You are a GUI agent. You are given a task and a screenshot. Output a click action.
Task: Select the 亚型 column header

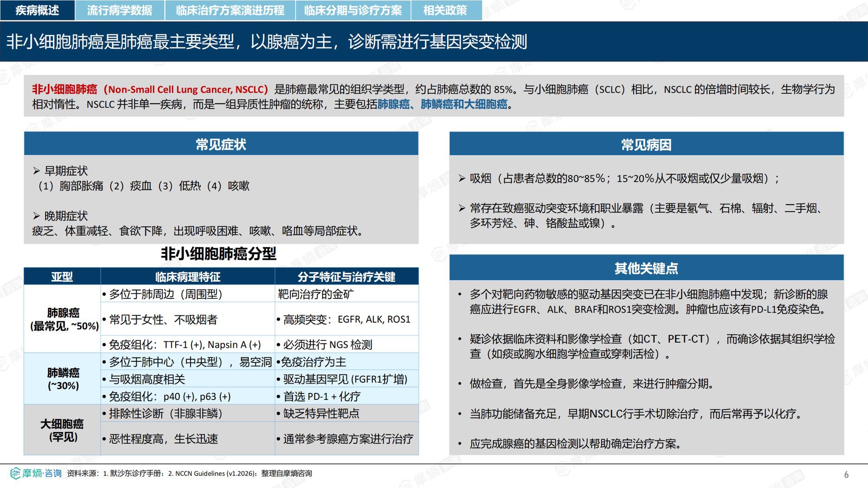(x=62, y=276)
